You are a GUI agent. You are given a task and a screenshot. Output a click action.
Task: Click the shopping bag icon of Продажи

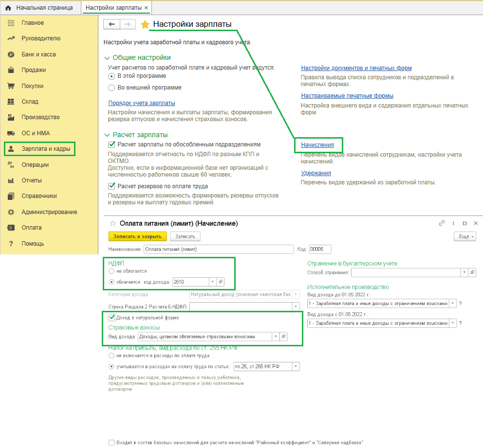(11, 70)
